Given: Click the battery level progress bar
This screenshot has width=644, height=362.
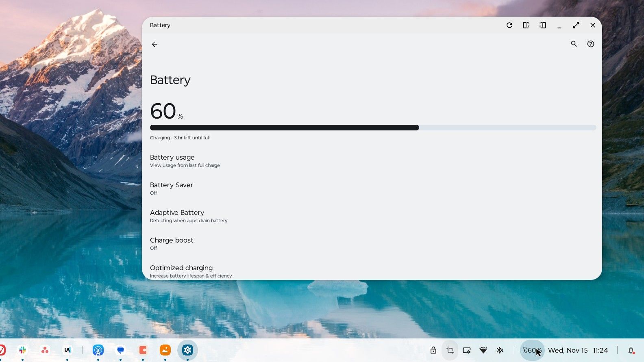Looking at the screenshot, I should click(x=373, y=128).
